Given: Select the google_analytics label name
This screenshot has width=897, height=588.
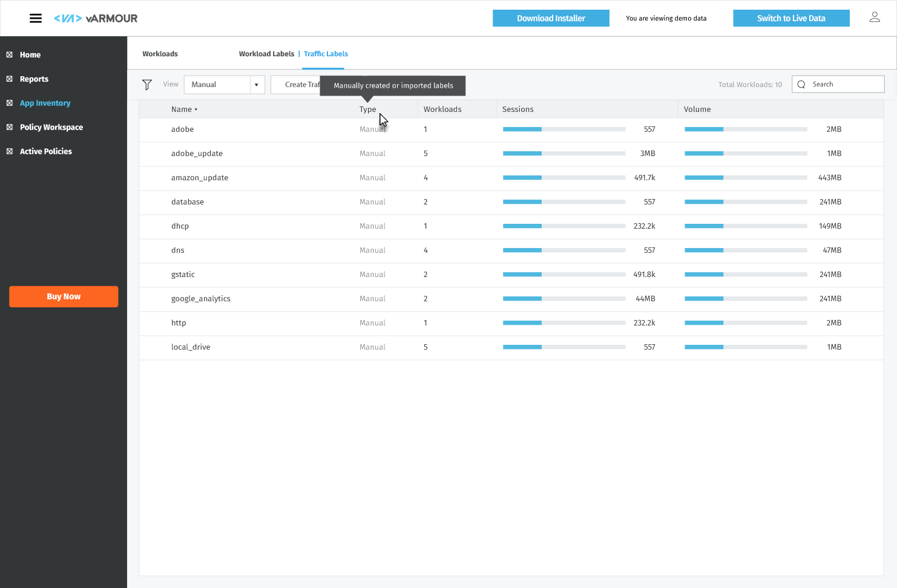Looking at the screenshot, I should point(200,299).
